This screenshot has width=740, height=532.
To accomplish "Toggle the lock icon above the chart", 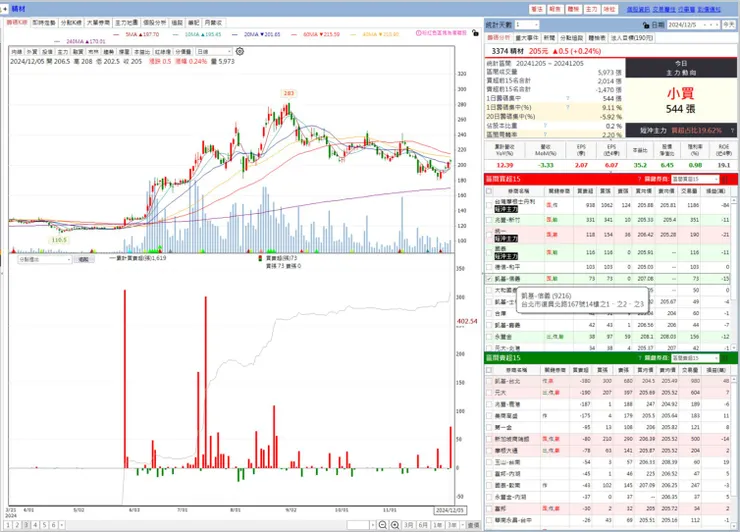I will (475, 33).
